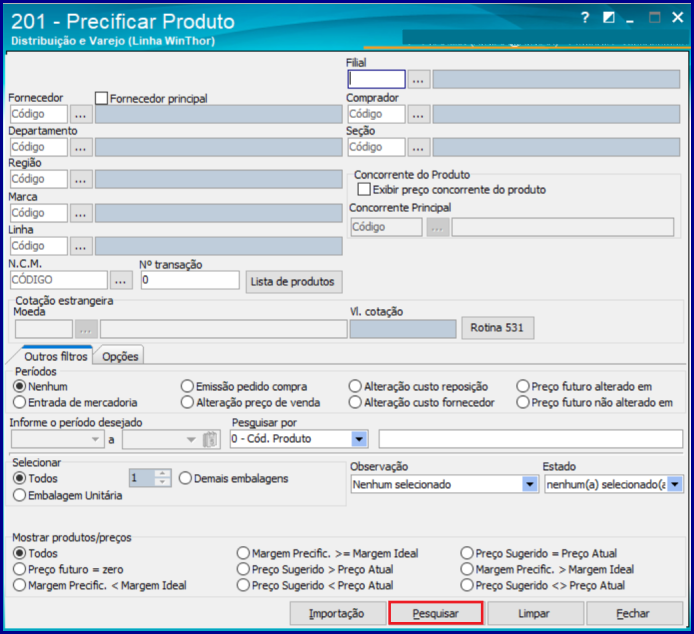This screenshot has height=634, width=694.
Task: Select Preço futuro não alterado em radio
Action: 523,402
